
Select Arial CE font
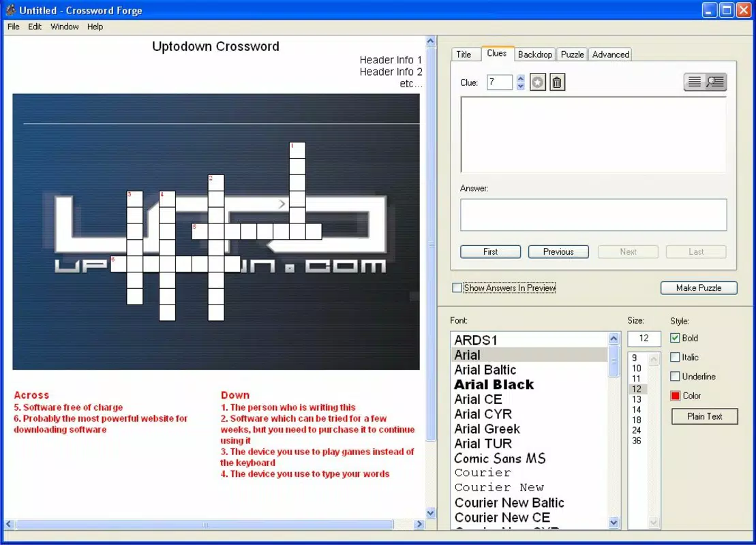pos(530,399)
